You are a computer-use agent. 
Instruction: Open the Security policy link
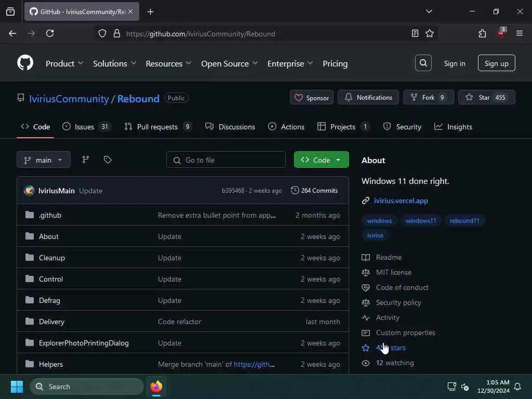pyautogui.click(x=398, y=302)
